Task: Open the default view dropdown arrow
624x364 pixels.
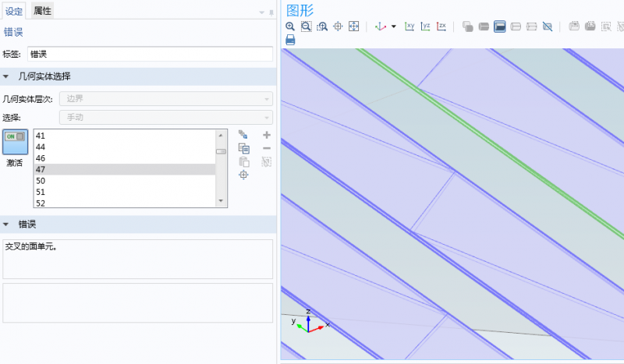Action: (x=394, y=27)
